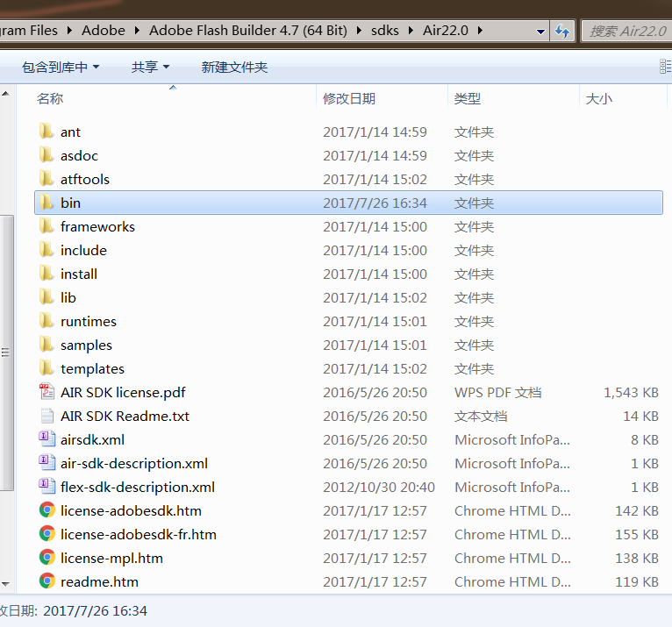Select the frameworks folder icon

pyautogui.click(x=46, y=226)
